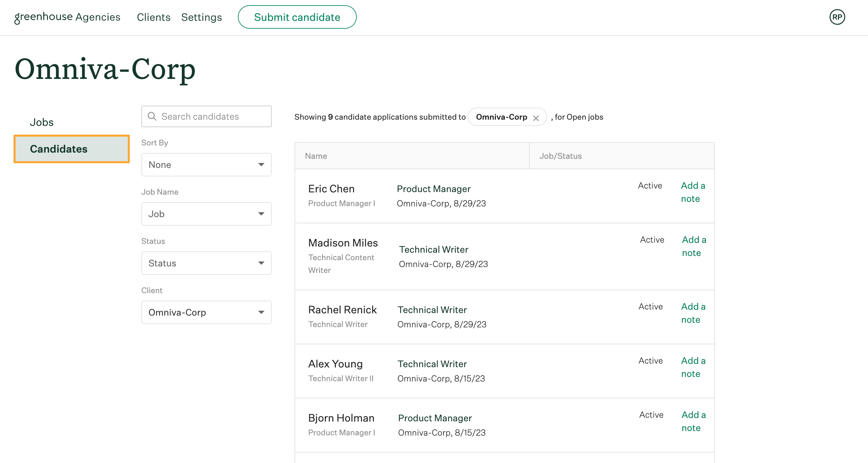Remove the Omniva-Corp filter tag
Screen dimensions: 868x463
537,117
